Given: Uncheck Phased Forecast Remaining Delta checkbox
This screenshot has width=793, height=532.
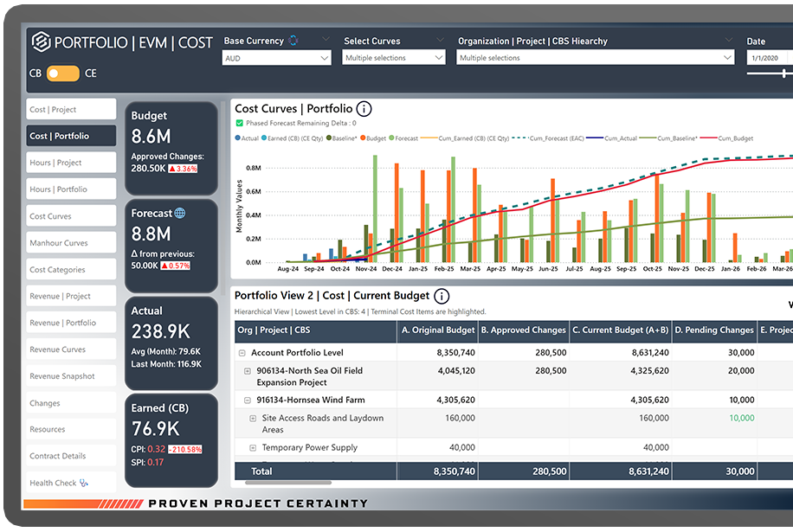Looking at the screenshot, I should click(x=239, y=123).
